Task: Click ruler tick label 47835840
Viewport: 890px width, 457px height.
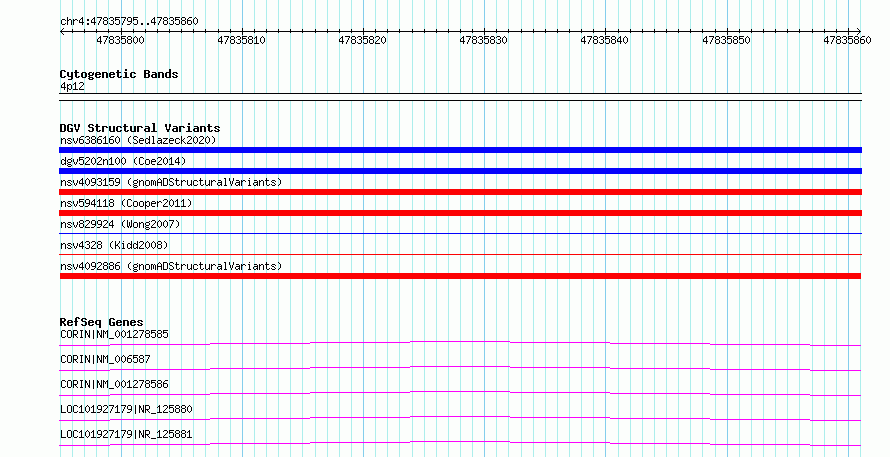Action: coord(604,40)
